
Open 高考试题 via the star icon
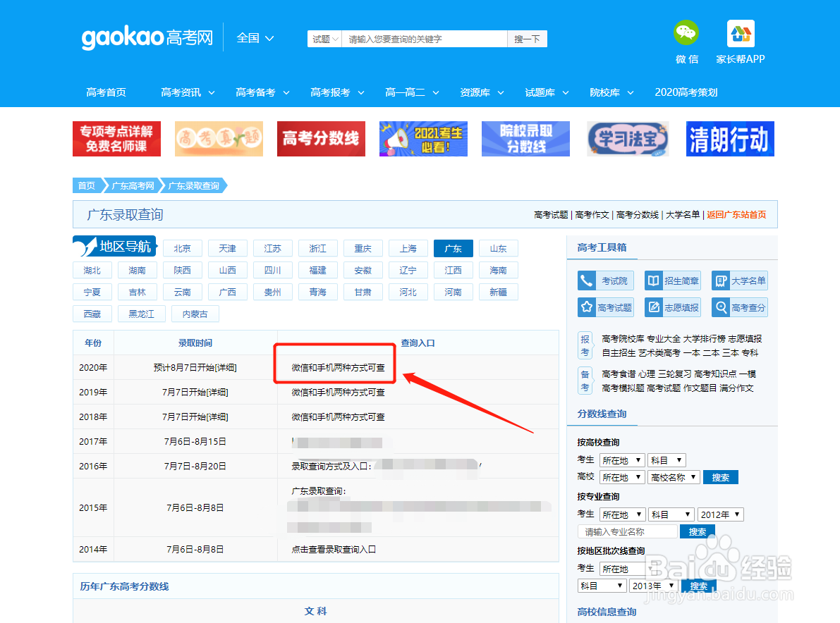pos(605,307)
